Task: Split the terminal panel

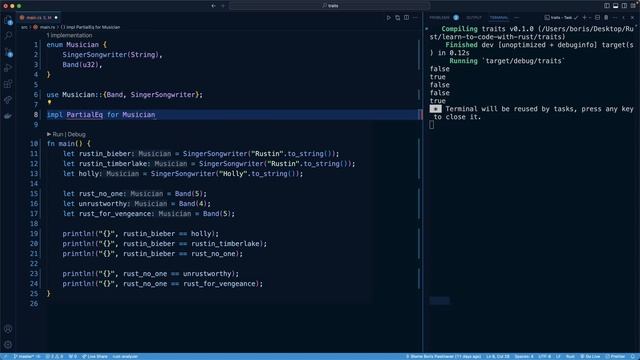Action: pos(597,18)
